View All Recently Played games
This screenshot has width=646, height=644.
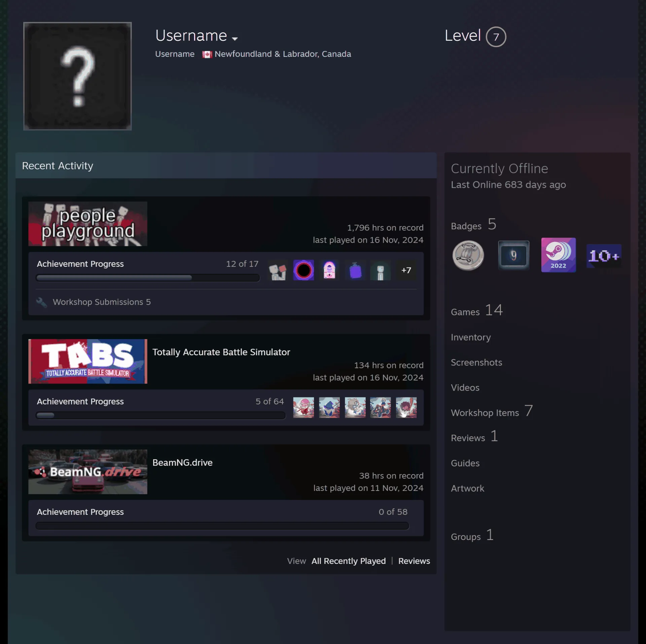(x=349, y=561)
